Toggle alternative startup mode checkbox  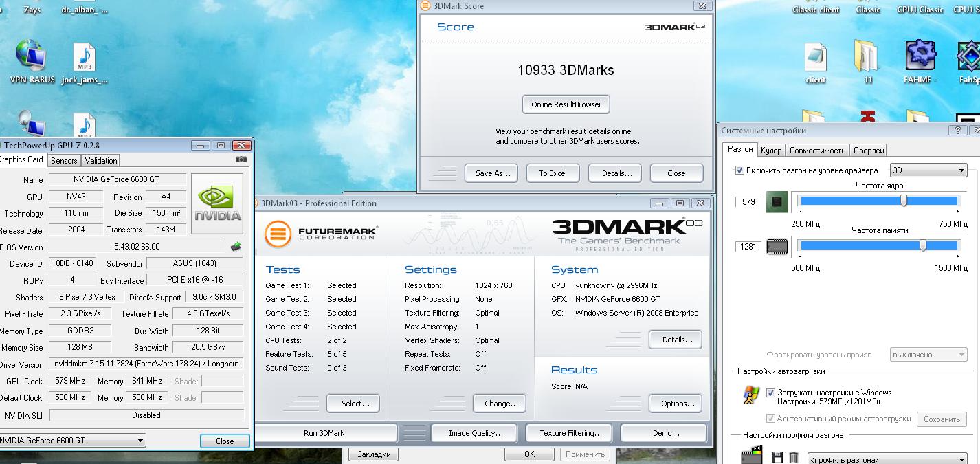tap(770, 418)
